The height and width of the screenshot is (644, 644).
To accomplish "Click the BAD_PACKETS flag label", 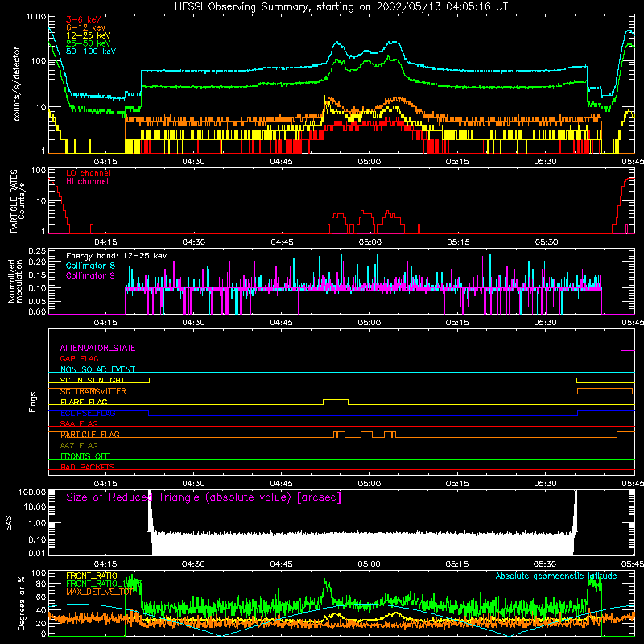I will click(88, 467).
